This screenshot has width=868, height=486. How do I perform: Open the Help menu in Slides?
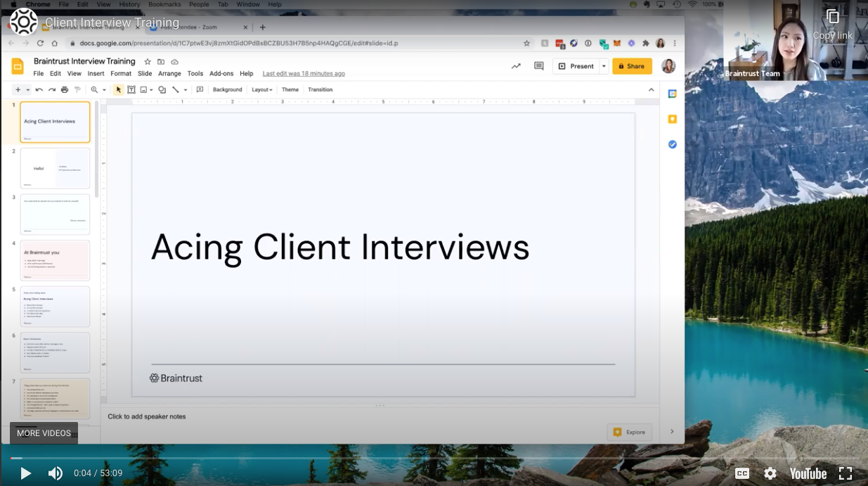pyautogui.click(x=246, y=73)
